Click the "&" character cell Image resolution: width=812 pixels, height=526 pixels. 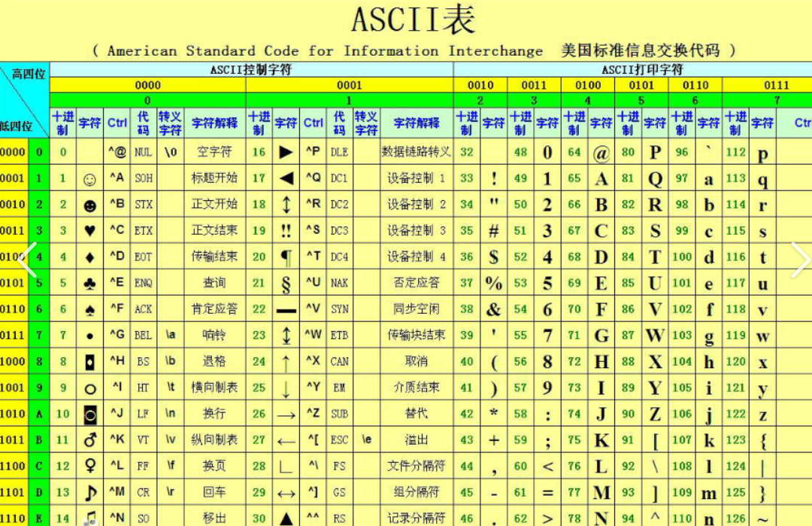pyautogui.click(x=493, y=309)
